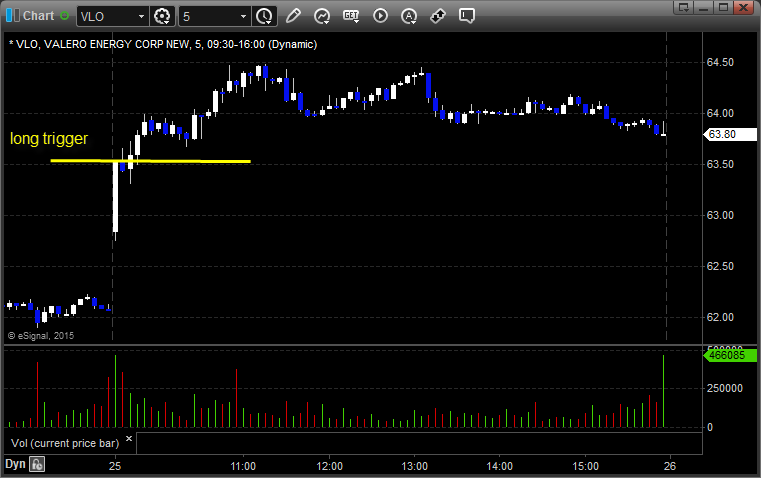Select the Vol (current price bar) label
761x478 pixels.
[65, 443]
